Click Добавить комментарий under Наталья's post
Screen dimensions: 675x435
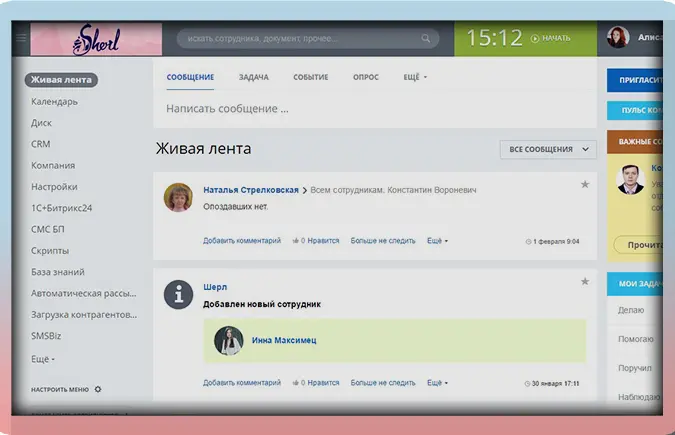point(241,241)
